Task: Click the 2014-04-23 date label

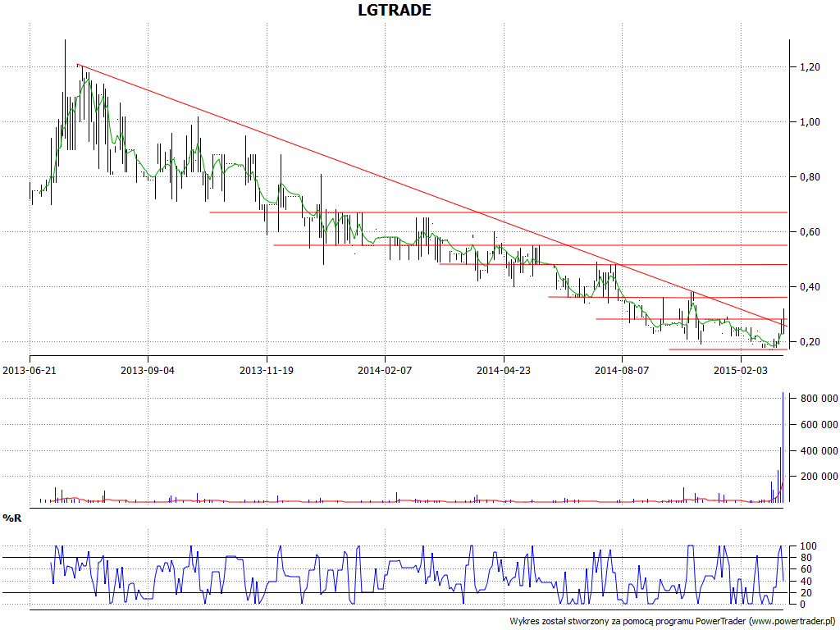Action: pos(503,370)
